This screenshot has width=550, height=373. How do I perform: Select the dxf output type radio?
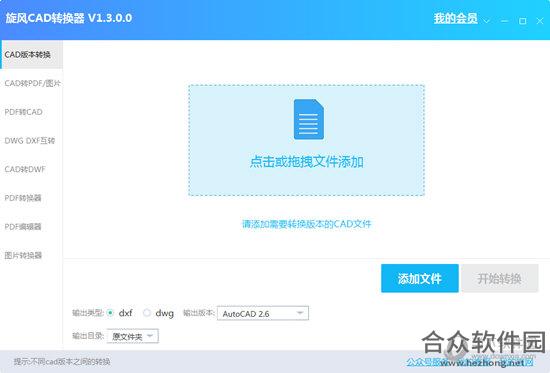pos(110,312)
